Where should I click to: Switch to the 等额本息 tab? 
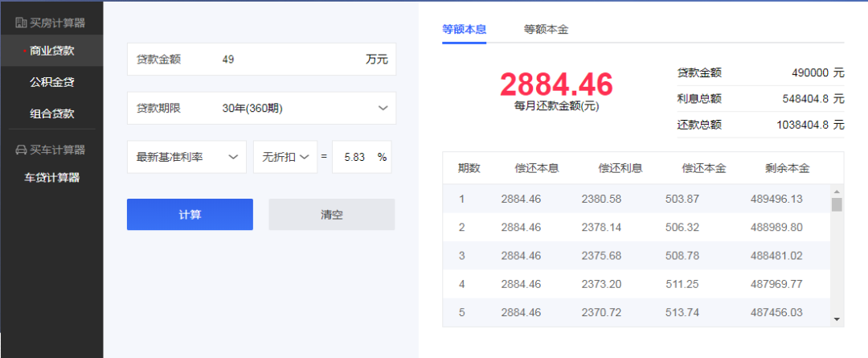pos(464,29)
